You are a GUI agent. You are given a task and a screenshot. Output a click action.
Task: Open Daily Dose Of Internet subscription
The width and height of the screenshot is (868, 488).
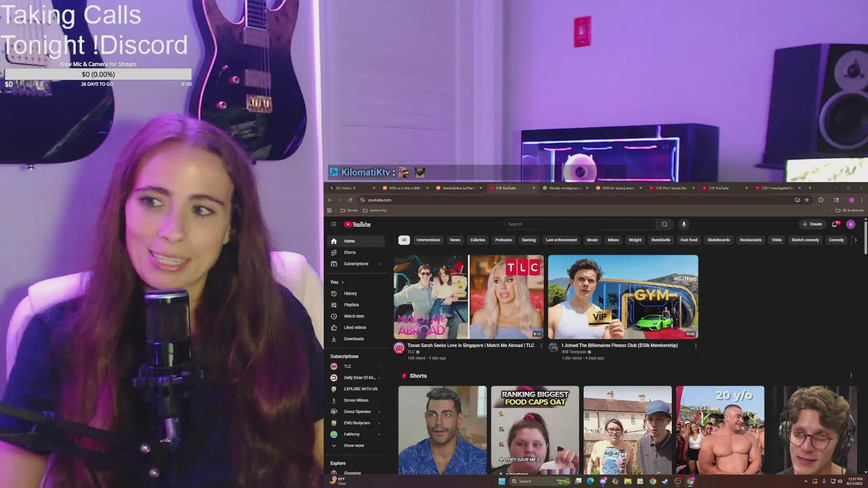[x=356, y=378]
